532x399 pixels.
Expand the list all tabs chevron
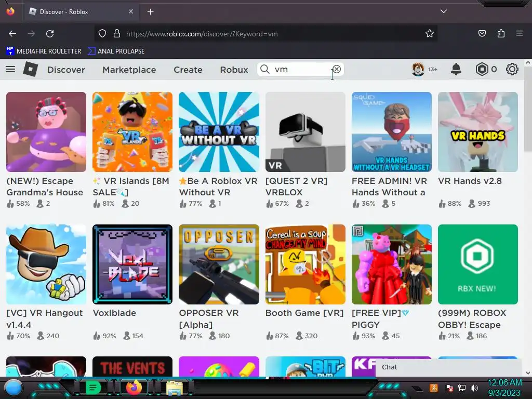(444, 11)
